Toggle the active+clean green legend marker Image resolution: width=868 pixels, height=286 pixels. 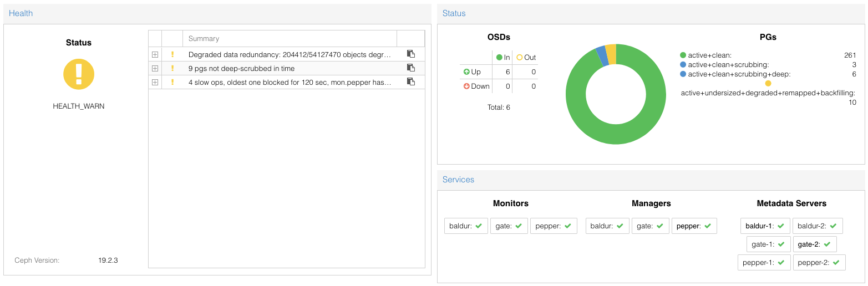point(683,55)
